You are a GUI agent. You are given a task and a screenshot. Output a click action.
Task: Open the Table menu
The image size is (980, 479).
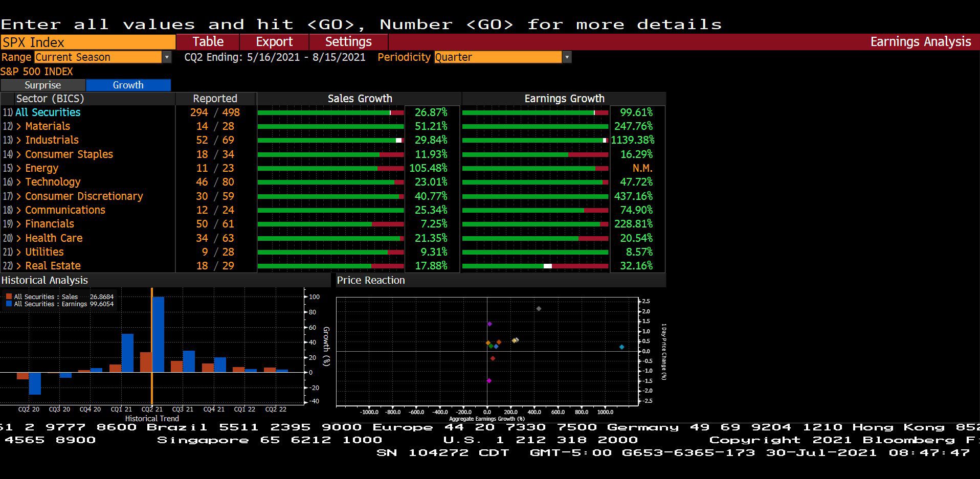pyautogui.click(x=208, y=42)
